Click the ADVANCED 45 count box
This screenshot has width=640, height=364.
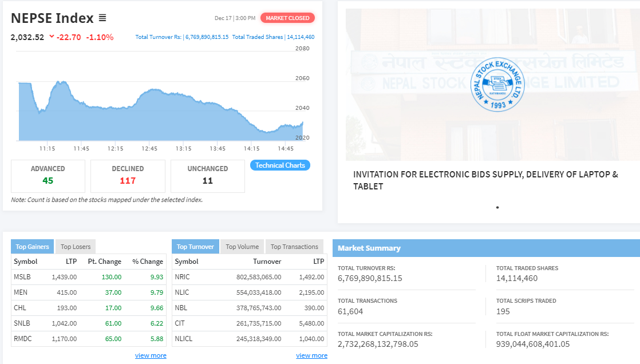coord(48,176)
